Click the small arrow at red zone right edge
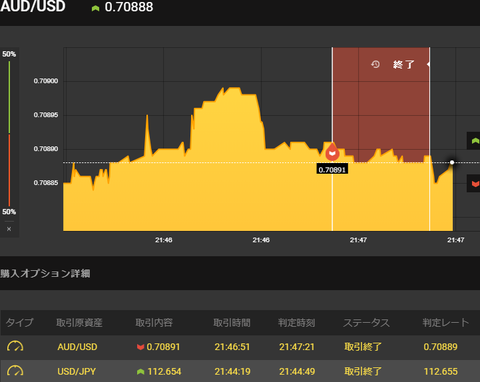Image resolution: width=480 pixels, height=382 pixels. coord(428,64)
